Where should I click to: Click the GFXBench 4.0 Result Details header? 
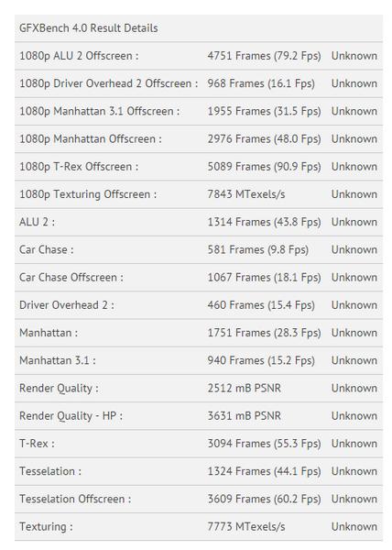click(x=88, y=28)
